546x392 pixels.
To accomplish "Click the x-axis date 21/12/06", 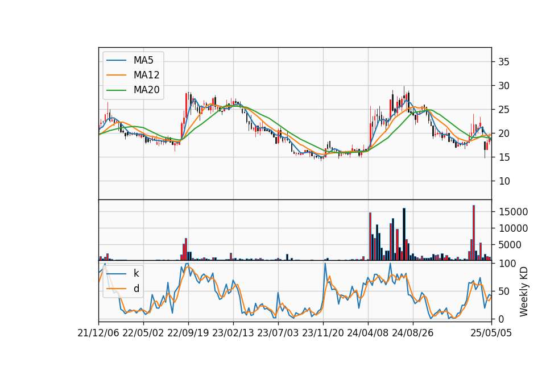I will pos(98,333).
